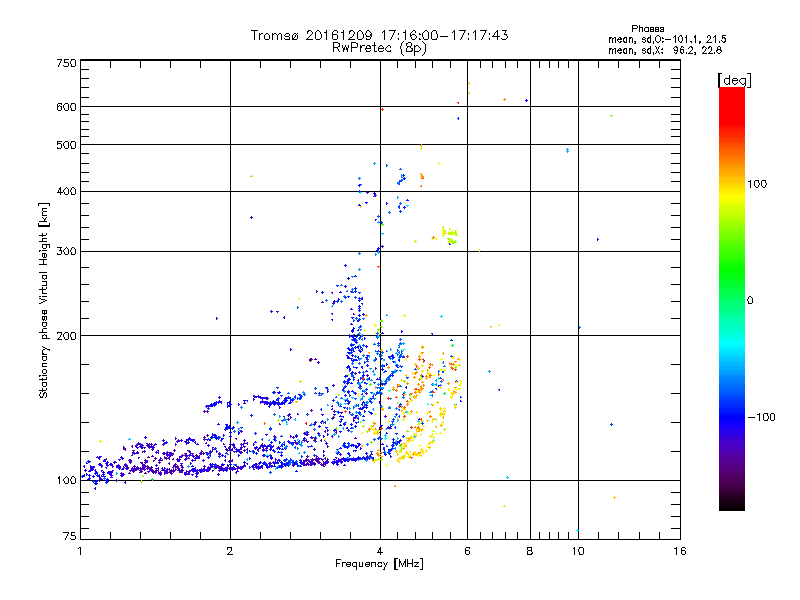Click the colorbar label '100'
800x600 pixels.
pyautogui.click(x=757, y=184)
